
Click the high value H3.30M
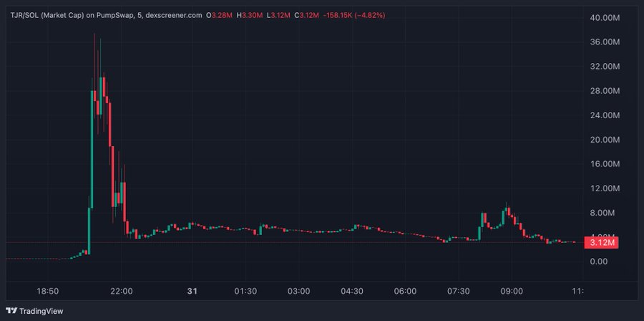[x=249, y=15]
